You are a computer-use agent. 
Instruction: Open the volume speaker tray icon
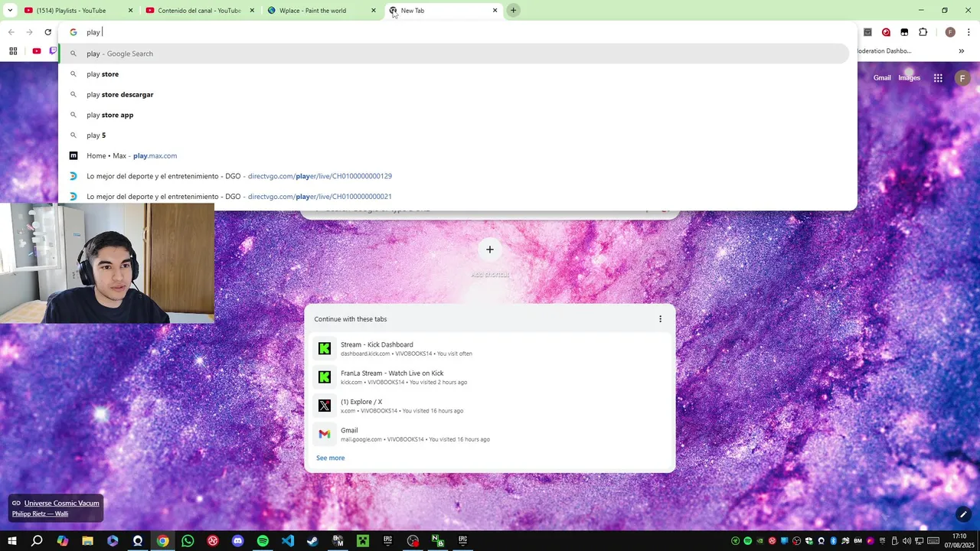coord(906,541)
